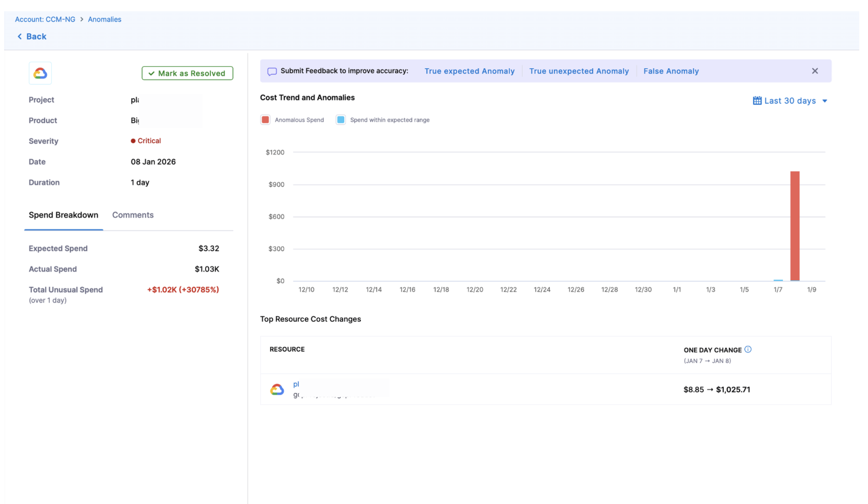Open Anomalies breadcrumb link
This screenshot has height=504, width=868.
coord(105,20)
